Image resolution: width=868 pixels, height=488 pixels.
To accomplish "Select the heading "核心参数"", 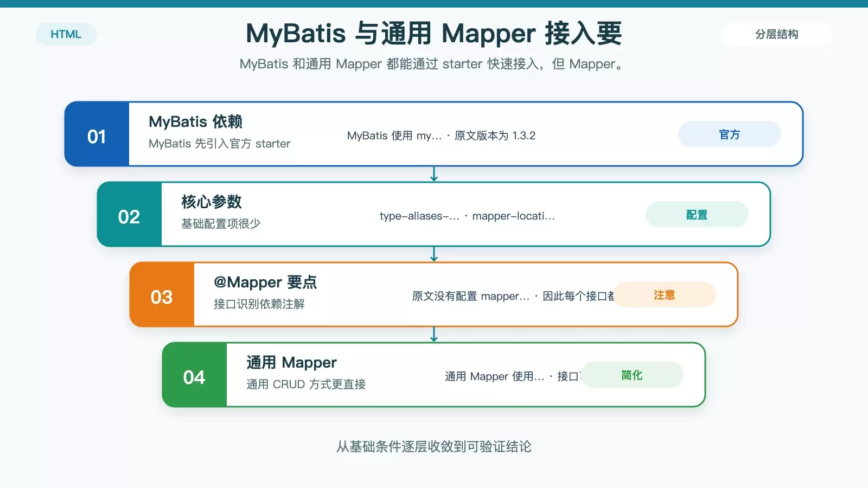I will coord(212,202).
